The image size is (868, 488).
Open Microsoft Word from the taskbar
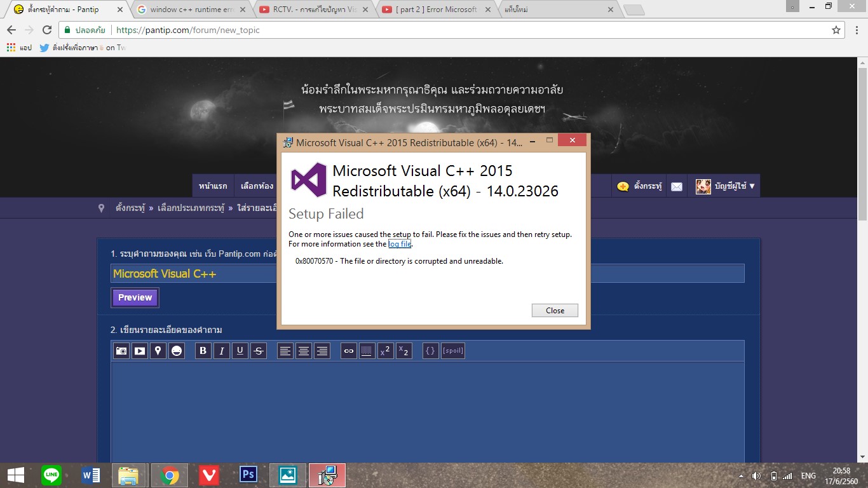[x=91, y=475]
